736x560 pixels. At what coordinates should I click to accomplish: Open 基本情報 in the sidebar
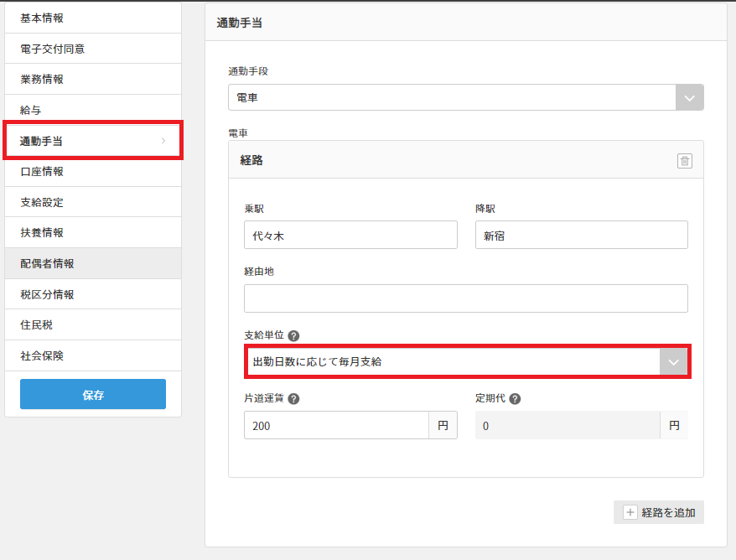93,18
